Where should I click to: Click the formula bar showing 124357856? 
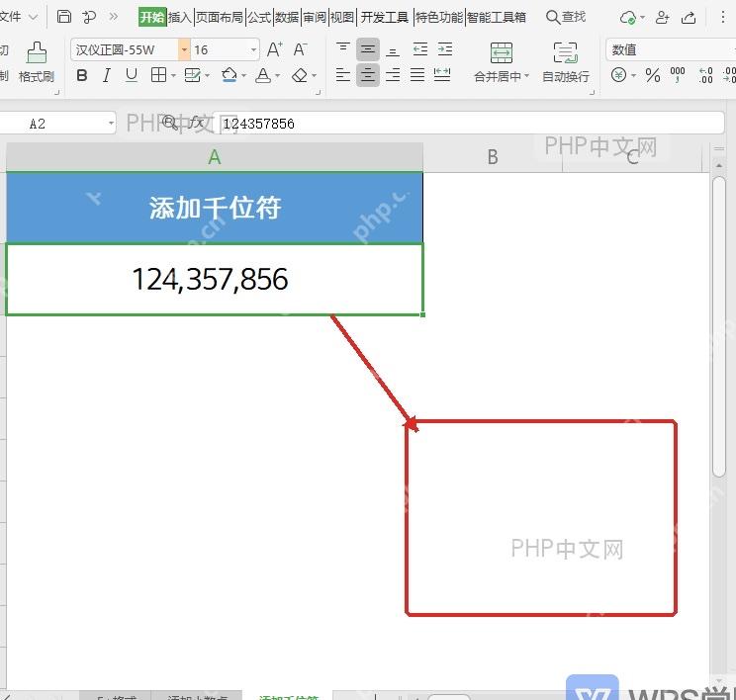point(469,124)
